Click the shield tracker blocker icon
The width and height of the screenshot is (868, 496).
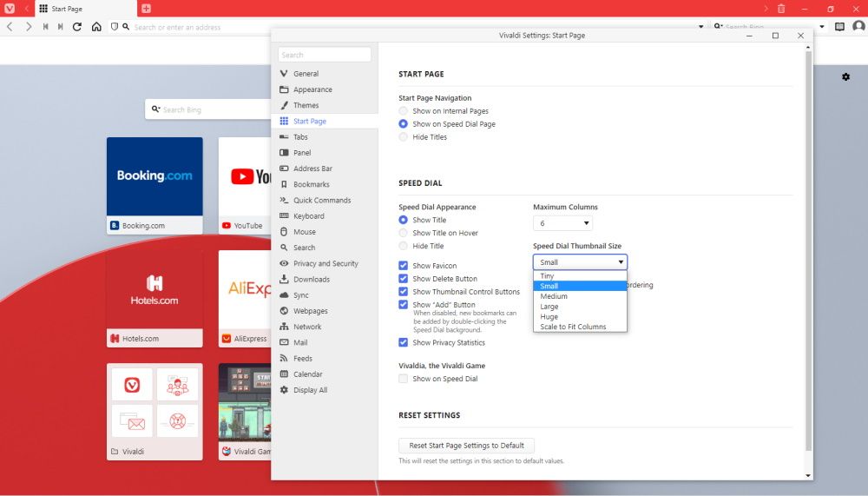tap(114, 27)
